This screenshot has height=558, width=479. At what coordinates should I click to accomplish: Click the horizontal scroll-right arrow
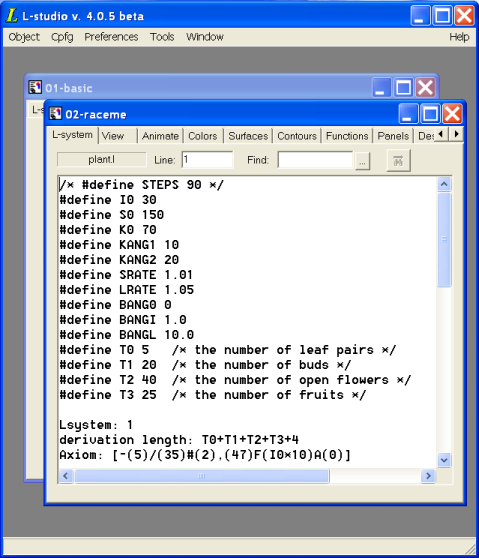click(x=428, y=476)
